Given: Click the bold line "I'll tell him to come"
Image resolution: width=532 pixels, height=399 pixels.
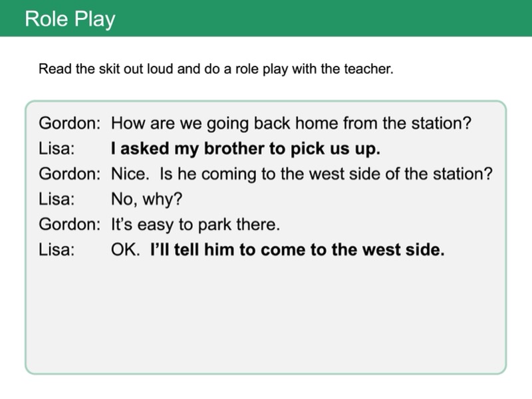Looking at the screenshot, I should point(297,251).
